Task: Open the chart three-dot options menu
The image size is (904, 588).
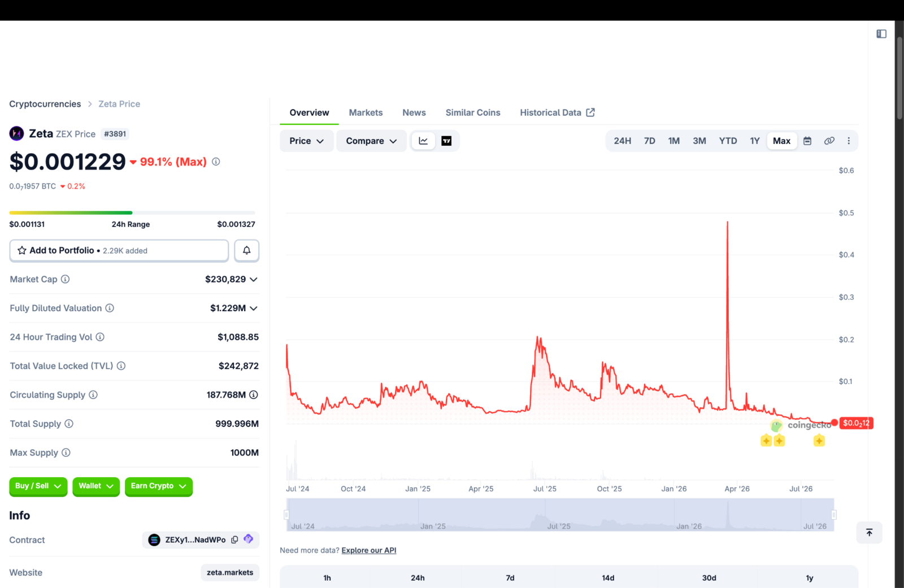Action: coord(849,141)
